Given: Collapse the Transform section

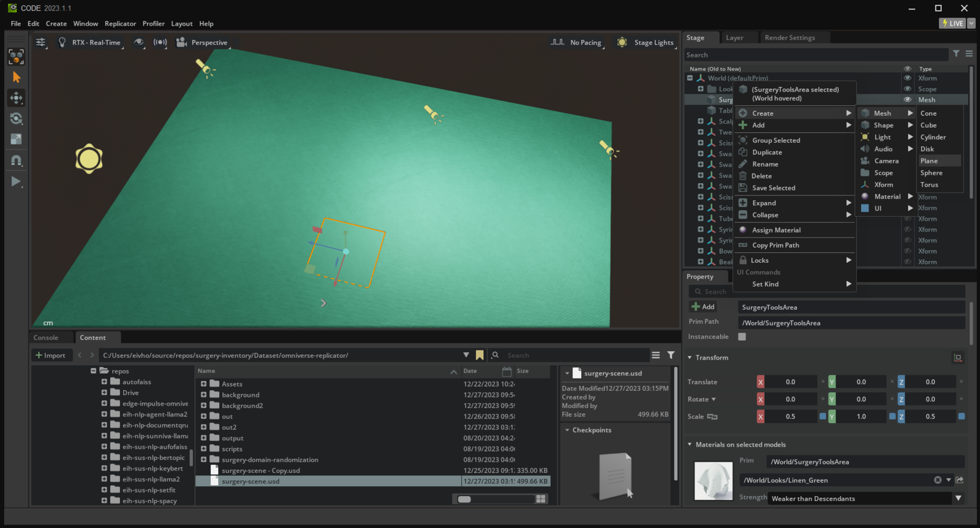Looking at the screenshot, I should pyautogui.click(x=690, y=358).
